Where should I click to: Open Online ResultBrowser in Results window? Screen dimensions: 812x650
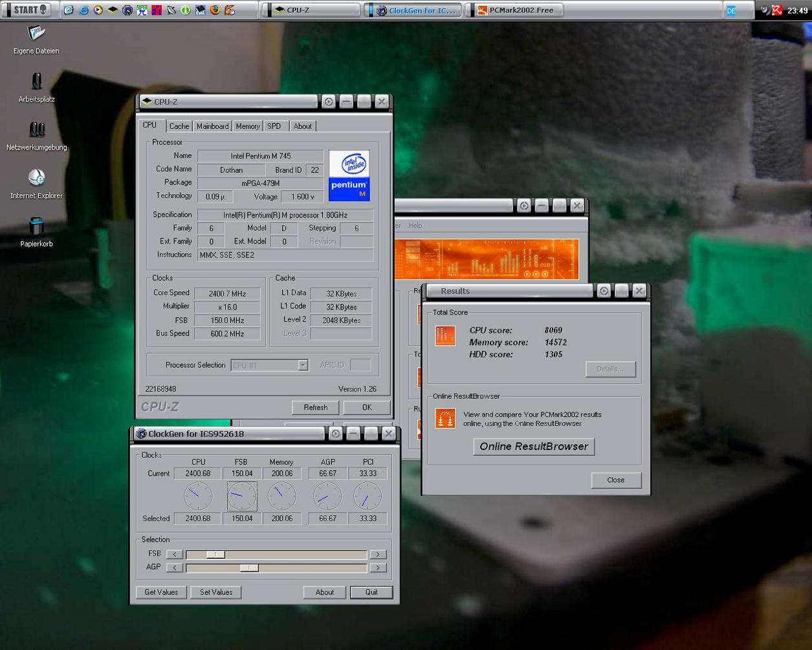pyautogui.click(x=534, y=446)
